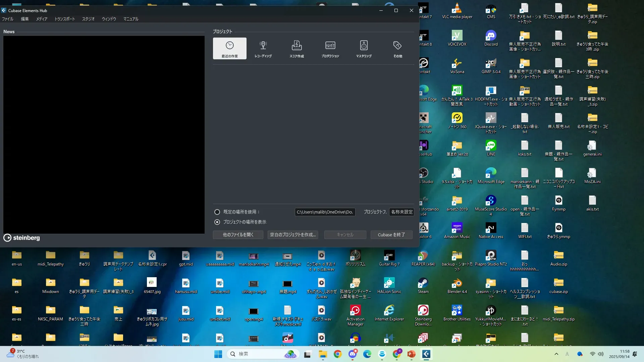Show hidden system tray icons chevron
This screenshot has width=644, height=362.
[x=556, y=354]
